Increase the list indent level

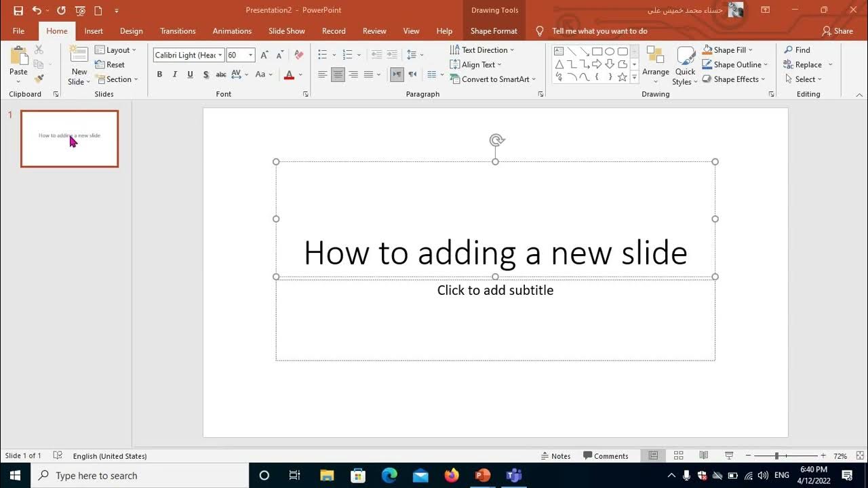[391, 55]
